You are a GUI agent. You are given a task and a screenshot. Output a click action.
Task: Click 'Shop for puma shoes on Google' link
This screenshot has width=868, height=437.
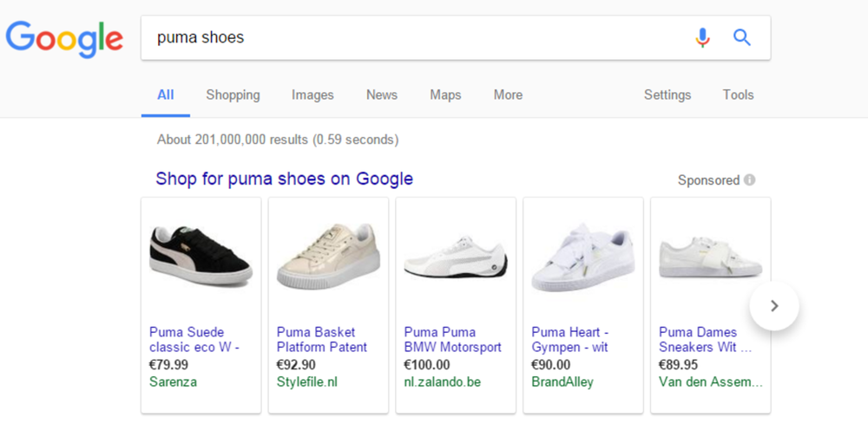(x=284, y=179)
